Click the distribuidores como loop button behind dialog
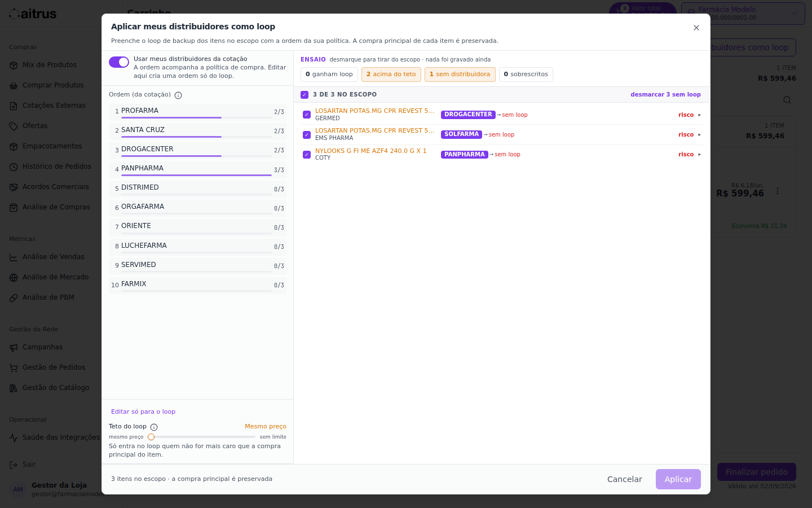Screen dimensions: 812x508 pyautogui.click(x=752, y=47)
